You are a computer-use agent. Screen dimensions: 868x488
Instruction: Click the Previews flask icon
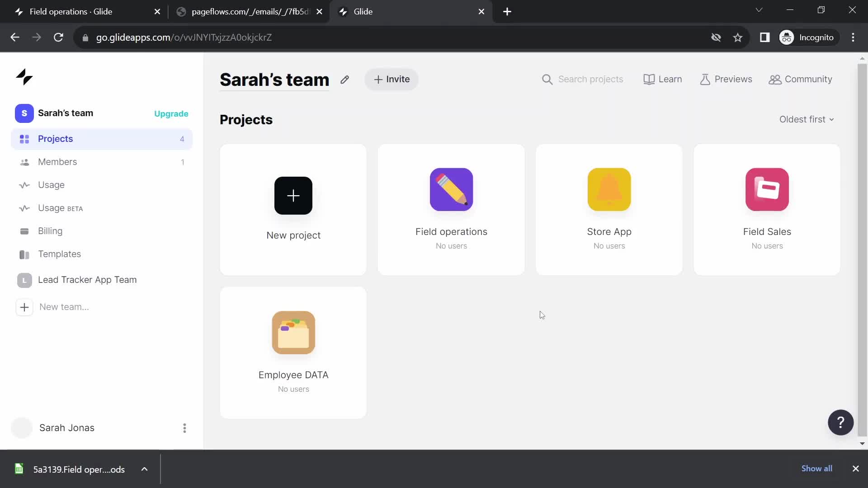pyautogui.click(x=705, y=80)
